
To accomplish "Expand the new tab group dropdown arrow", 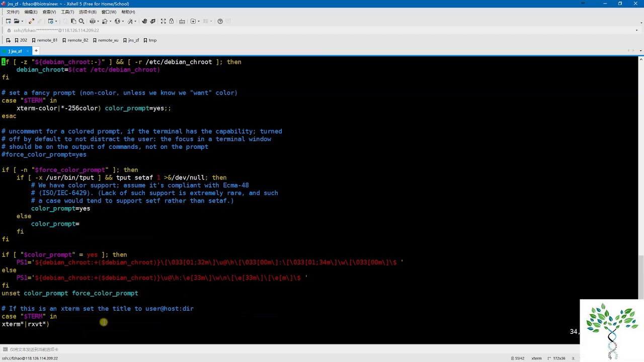I will click(198, 21).
